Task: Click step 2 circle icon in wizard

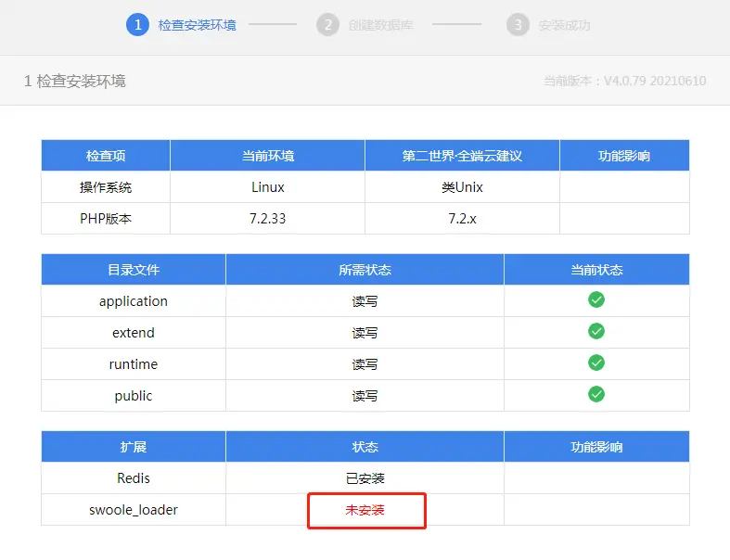Action: click(x=327, y=25)
